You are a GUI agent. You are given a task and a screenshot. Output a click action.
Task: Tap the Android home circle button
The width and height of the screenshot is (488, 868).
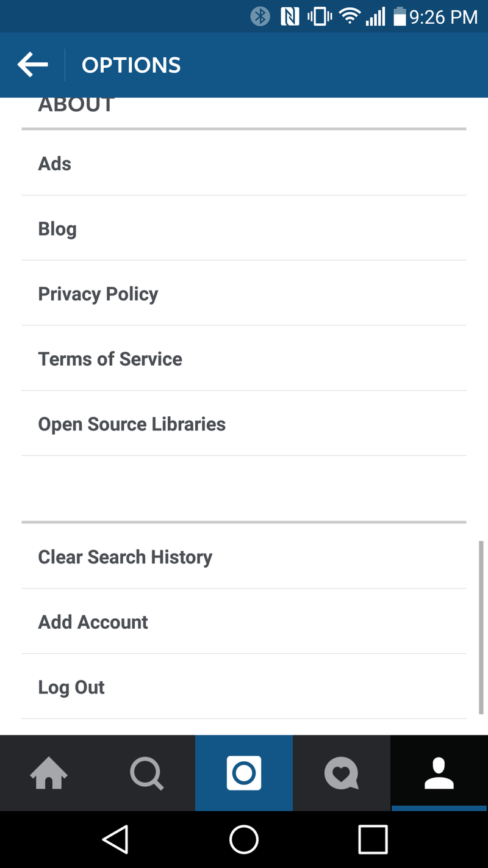coord(244,839)
